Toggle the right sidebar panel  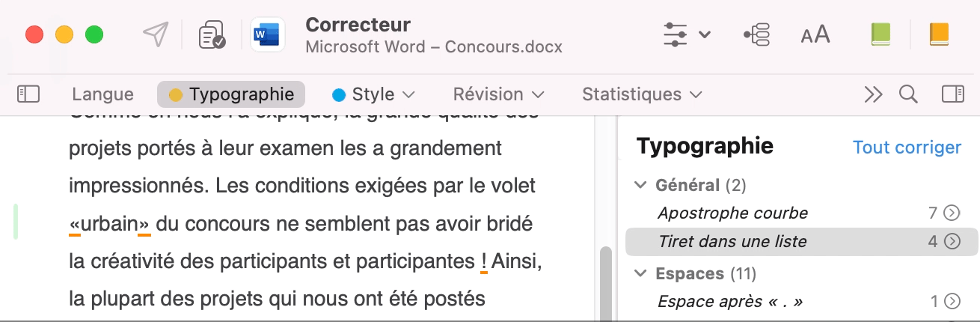952,94
